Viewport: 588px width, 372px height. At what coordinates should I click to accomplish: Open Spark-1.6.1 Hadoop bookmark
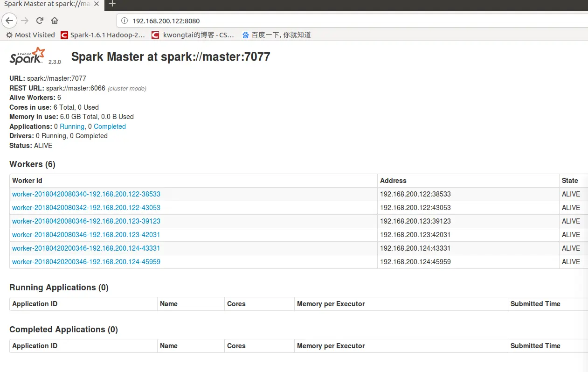[103, 35]
